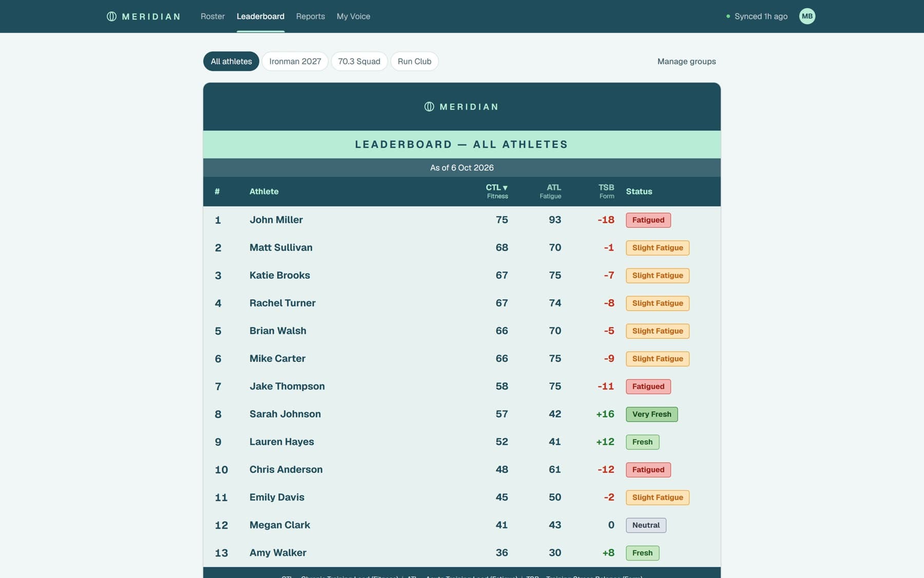Sort by the CTL Fitness column
The width and height of the screenshot is (924, 578).
[496, 191]
